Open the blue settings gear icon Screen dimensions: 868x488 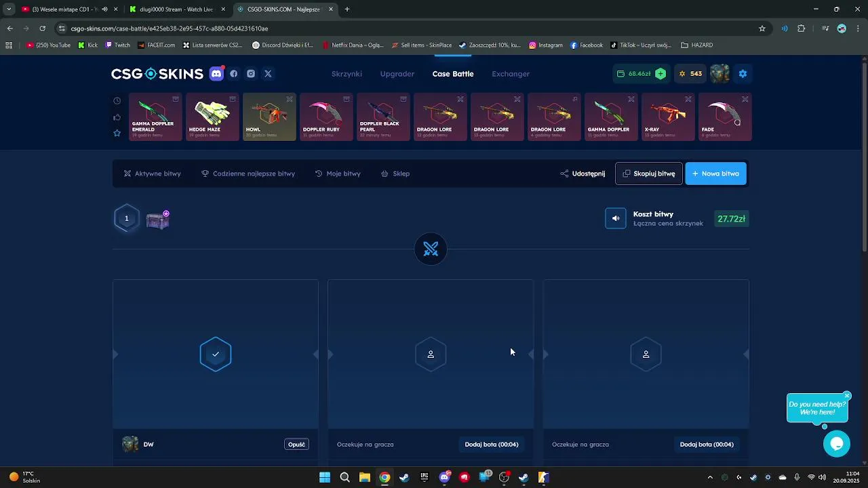point(743,74)
